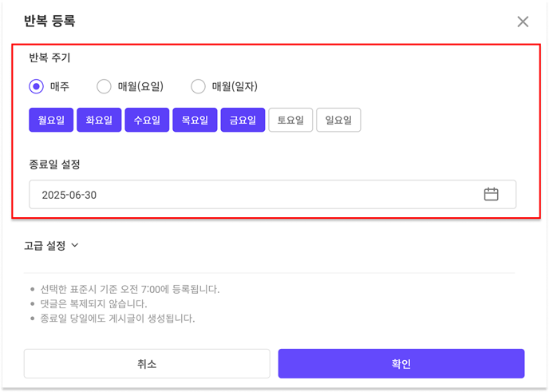Click the 고급 설정 label text

click(45, 246)
